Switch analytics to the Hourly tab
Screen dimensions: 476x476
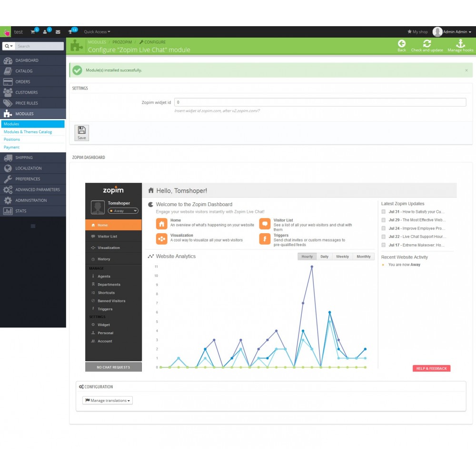click(307, 257)
